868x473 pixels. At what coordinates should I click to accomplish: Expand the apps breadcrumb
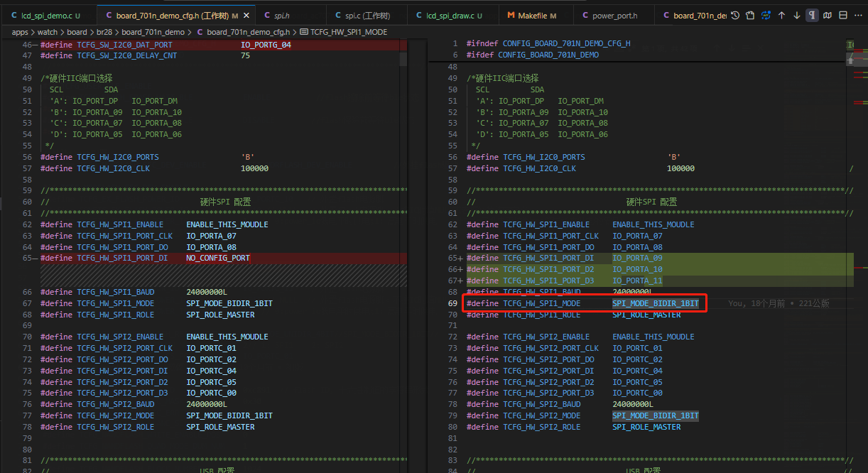coord(20,32)
